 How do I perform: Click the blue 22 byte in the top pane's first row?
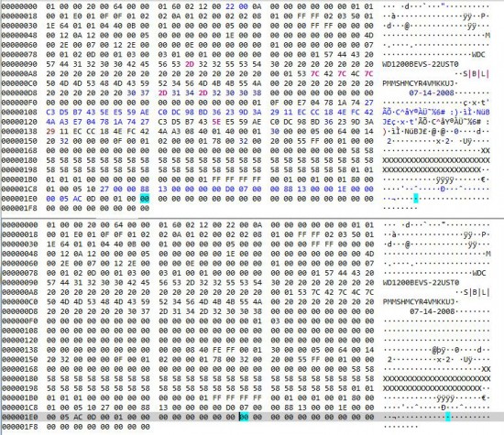pyautogui.click(x=230, y=6)
